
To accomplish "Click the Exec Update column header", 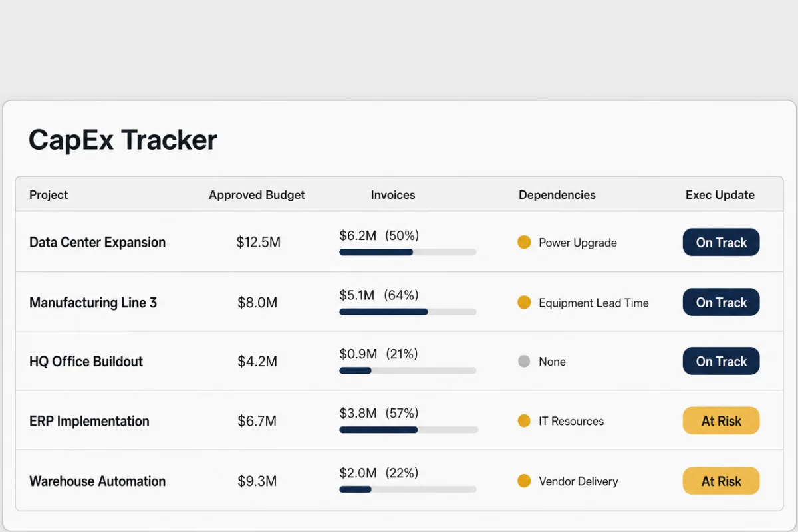I will pyautogui.click(x=720, y=195).
